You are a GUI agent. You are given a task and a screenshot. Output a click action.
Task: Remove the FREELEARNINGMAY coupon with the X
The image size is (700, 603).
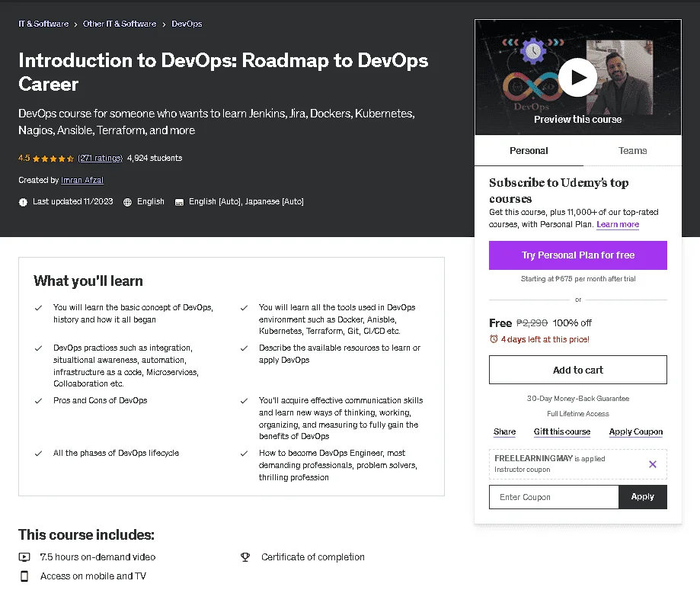click(x=652, y=464)
